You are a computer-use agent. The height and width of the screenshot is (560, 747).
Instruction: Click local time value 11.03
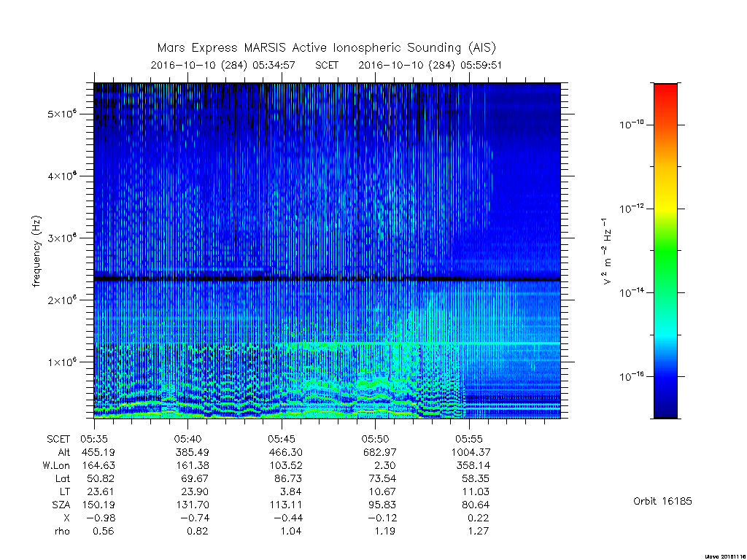pos(477,491)
